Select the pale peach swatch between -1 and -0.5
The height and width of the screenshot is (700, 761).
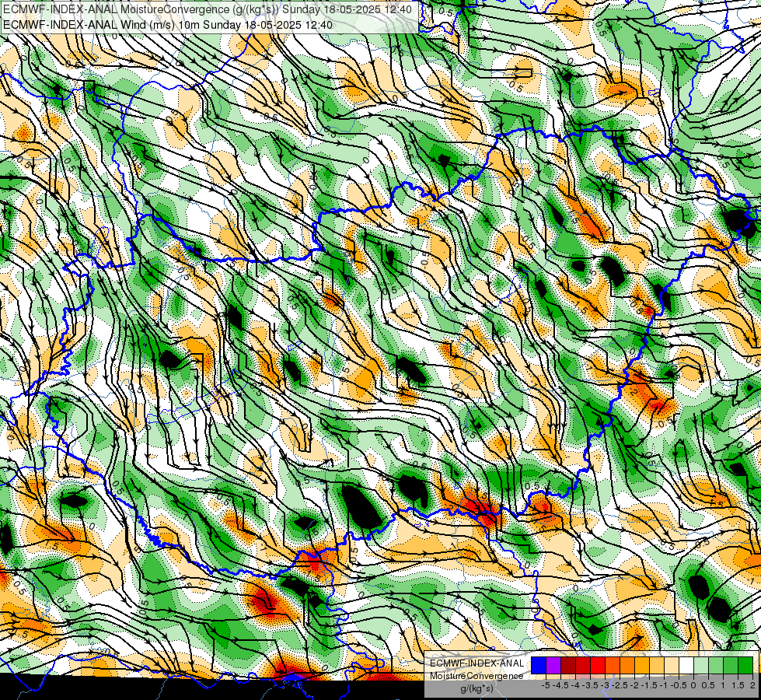coord(672,665)
